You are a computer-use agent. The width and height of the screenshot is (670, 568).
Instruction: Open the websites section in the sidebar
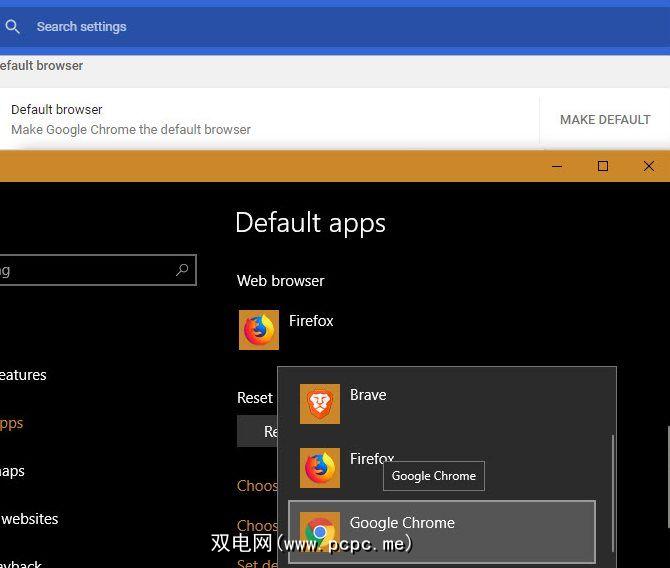coord(29,518)
